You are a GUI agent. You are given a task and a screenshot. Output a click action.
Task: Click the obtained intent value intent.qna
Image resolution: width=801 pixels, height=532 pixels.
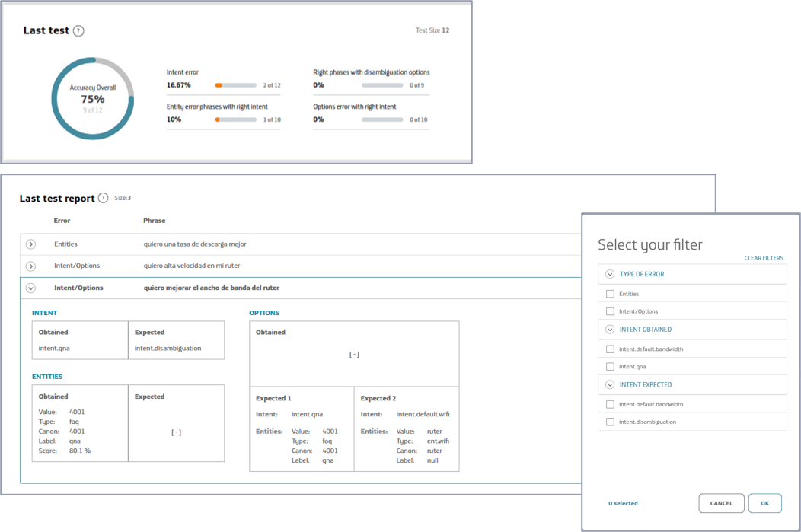(x=54, y=349)
